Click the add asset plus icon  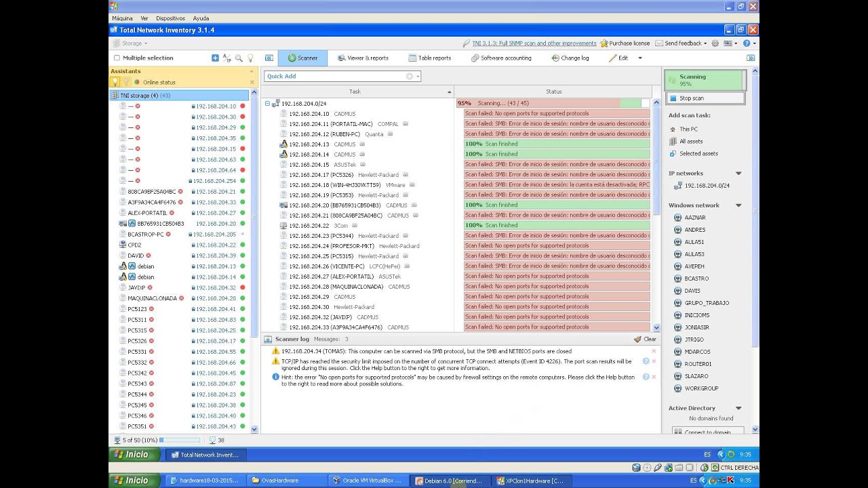coord(215,58)
